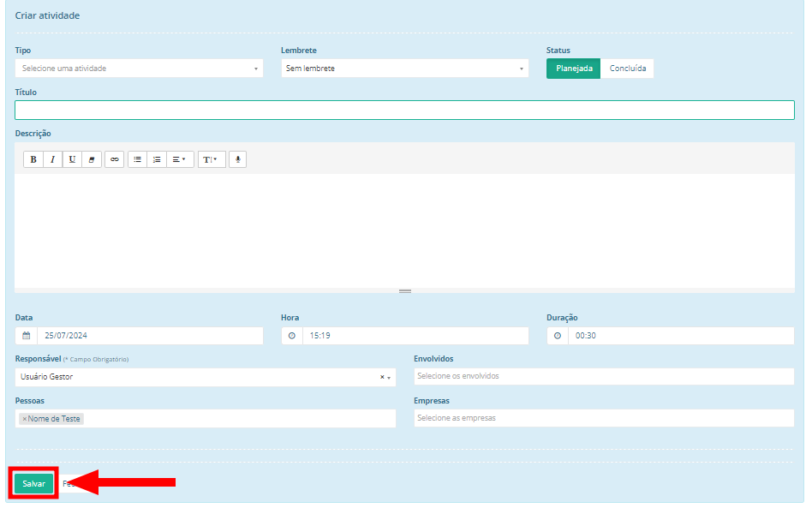Click the eraser clear-formatting icon
The width and height of the screenshot is (812, 508).
[x=93, y=159]
